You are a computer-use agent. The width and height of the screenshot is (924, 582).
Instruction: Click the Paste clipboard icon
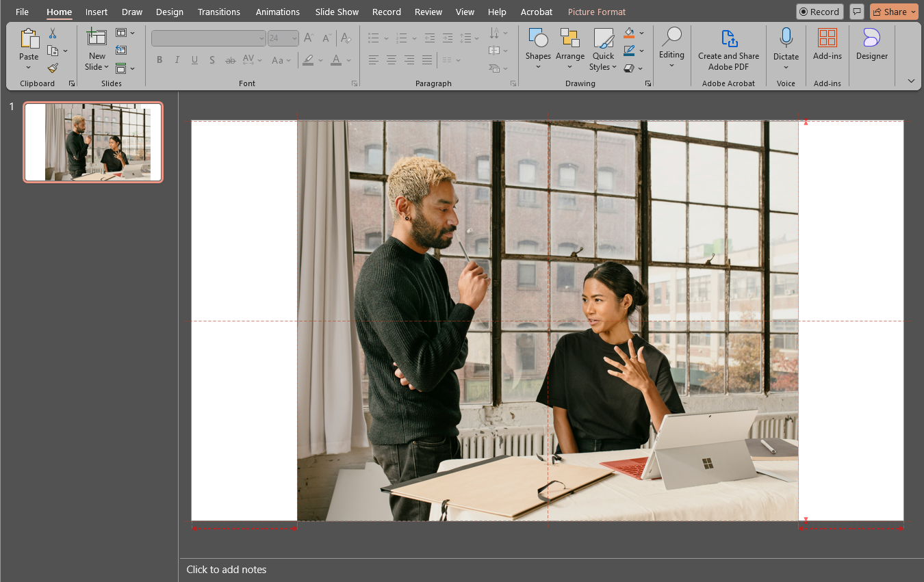pyautogui.click(x=29, y=39)
